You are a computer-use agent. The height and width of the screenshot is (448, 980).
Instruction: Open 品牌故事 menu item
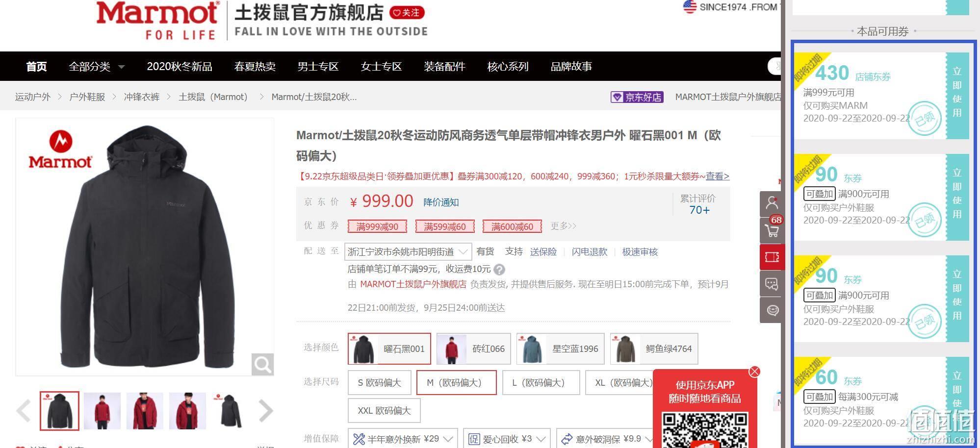571,66
